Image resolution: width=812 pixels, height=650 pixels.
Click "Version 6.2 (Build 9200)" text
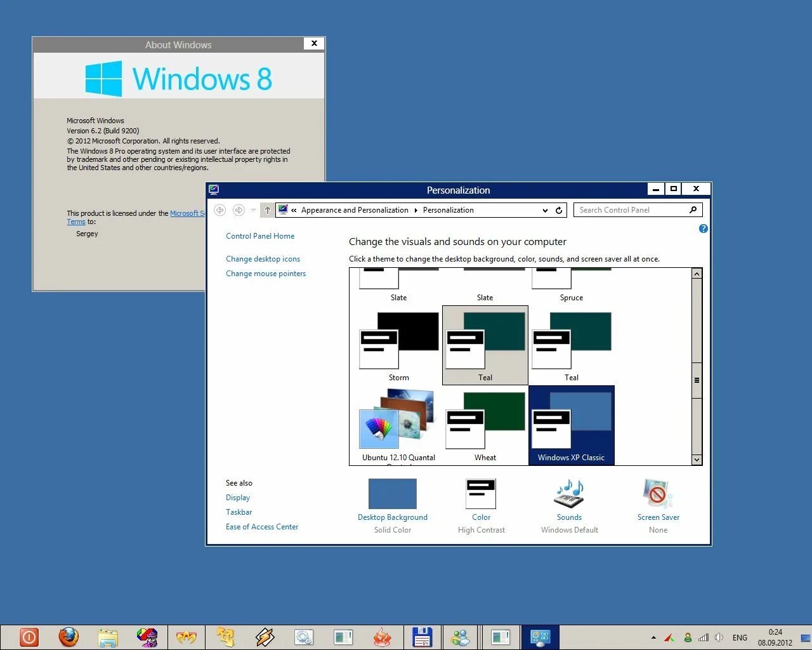103,131
